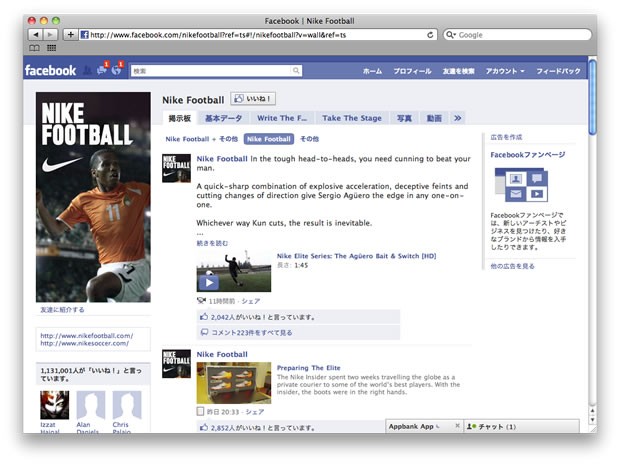Screen dimensions: 620x465
Task: Click 広告を作成 link
Action: click(x=506, y=137)
